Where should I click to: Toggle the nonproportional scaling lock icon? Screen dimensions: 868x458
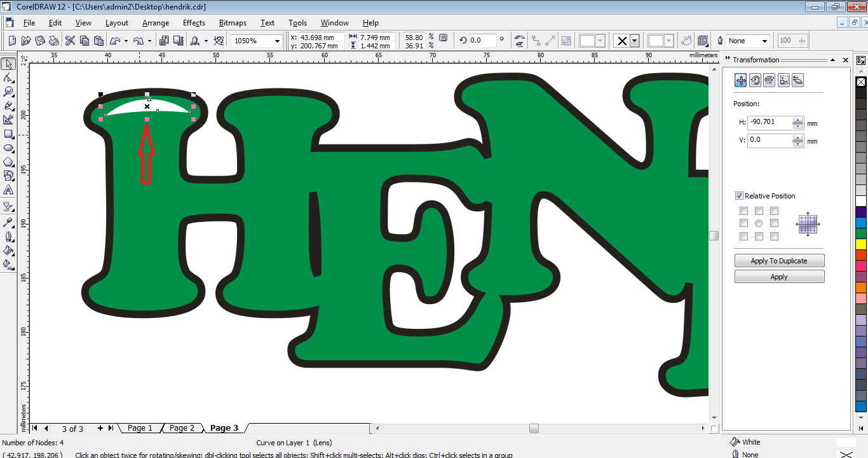coord(444,39)
